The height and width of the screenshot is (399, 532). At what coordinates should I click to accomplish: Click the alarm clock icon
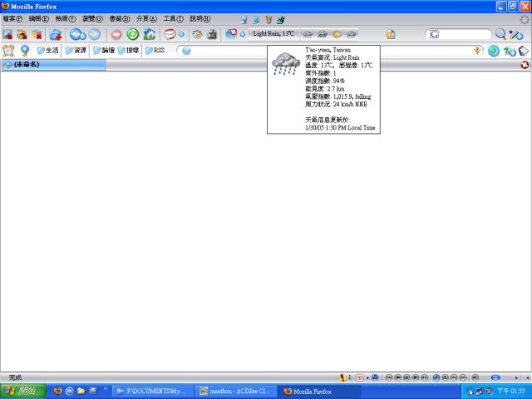tap(8, 51)
